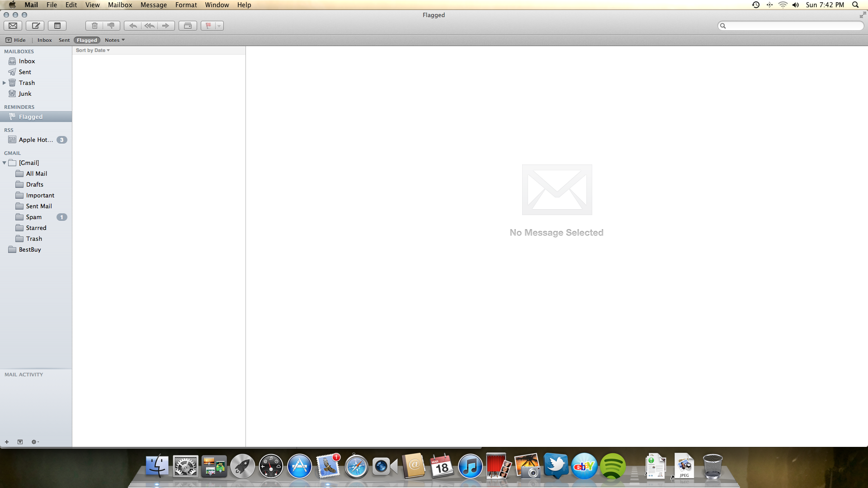The image size is (868, 488).
Task: Toggle the mail activity pane button
Action: coord(20,442)
